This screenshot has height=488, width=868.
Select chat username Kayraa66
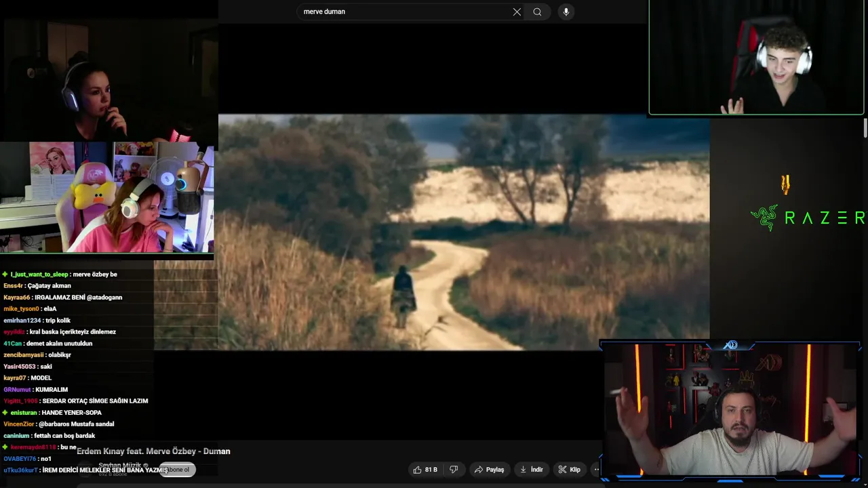(x=17, y=298)
